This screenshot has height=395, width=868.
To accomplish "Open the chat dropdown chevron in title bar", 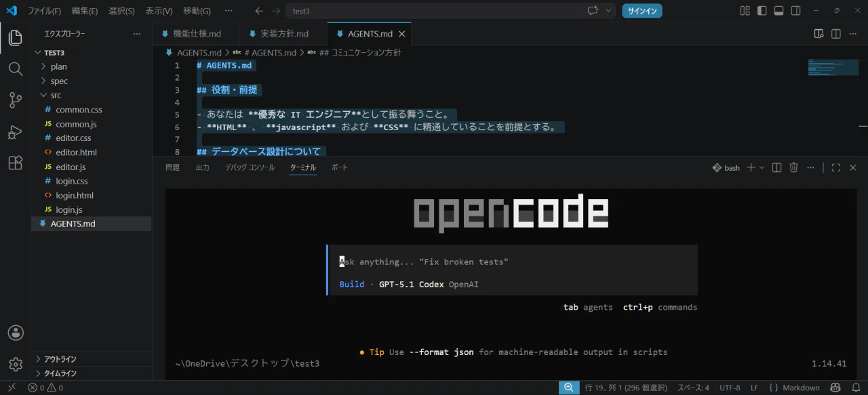I will (x=608, y=11).
